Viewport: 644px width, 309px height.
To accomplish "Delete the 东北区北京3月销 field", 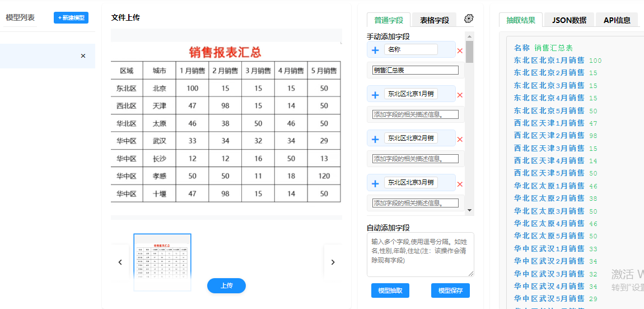I will [460, 185].
